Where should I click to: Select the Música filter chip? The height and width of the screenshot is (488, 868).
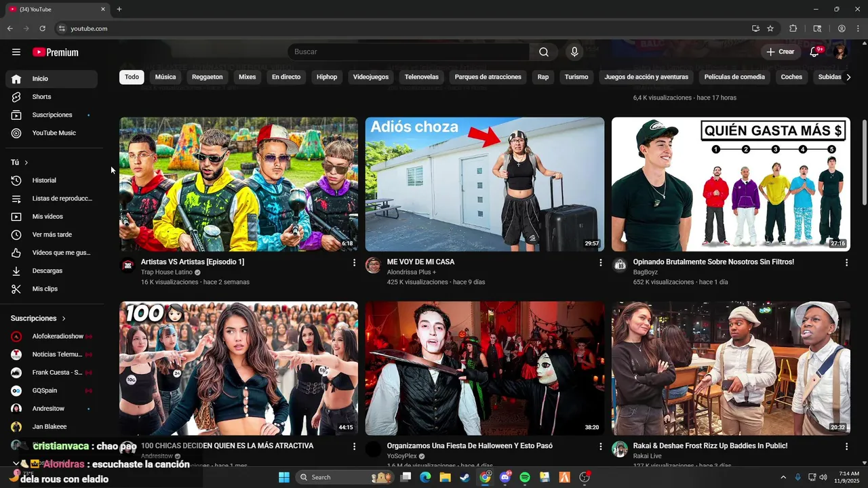[165, 77]
